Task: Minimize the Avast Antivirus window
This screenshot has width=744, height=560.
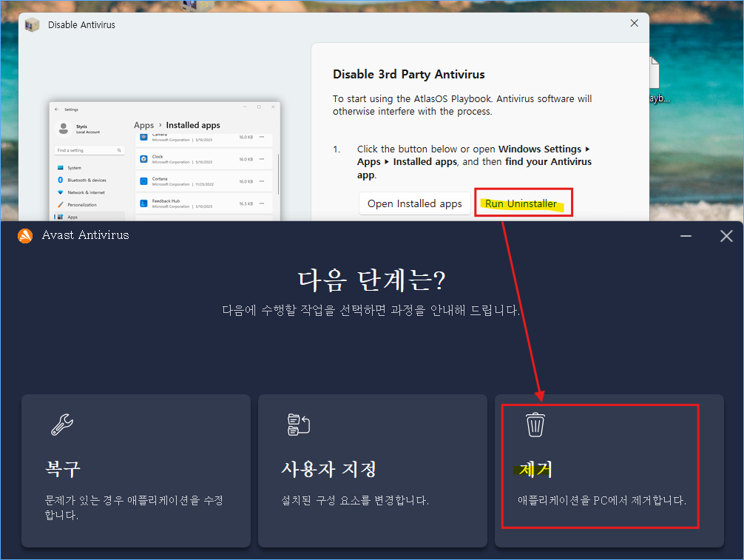Action: (686, 236)
